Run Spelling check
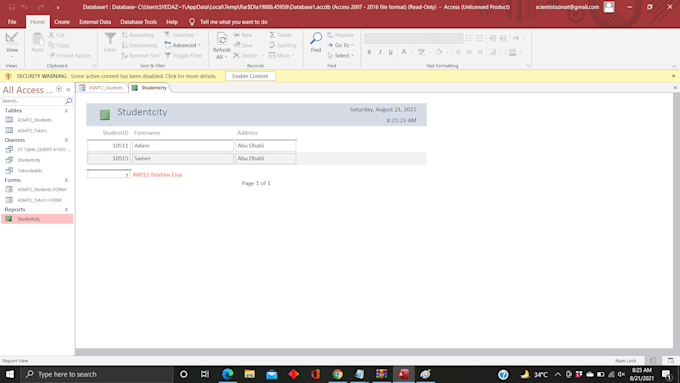This screenshot has width=680, height=383. click(283, 45)
